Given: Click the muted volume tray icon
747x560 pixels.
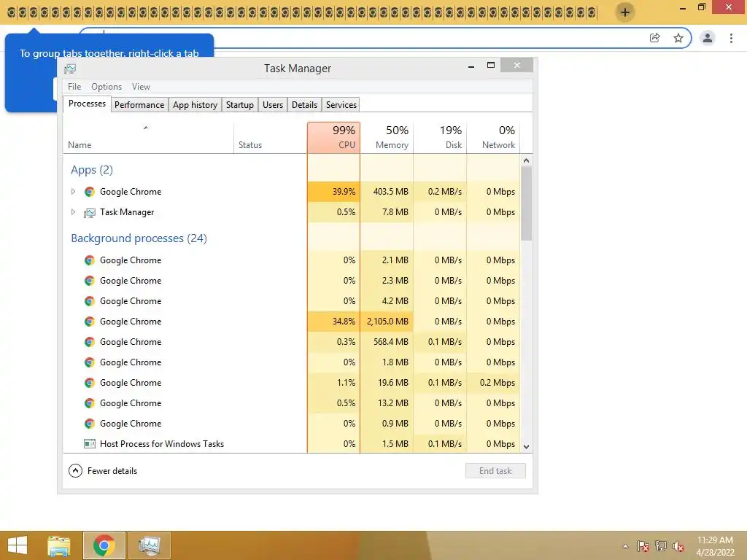Looking at the screenshot, I should tap(678, 546).
